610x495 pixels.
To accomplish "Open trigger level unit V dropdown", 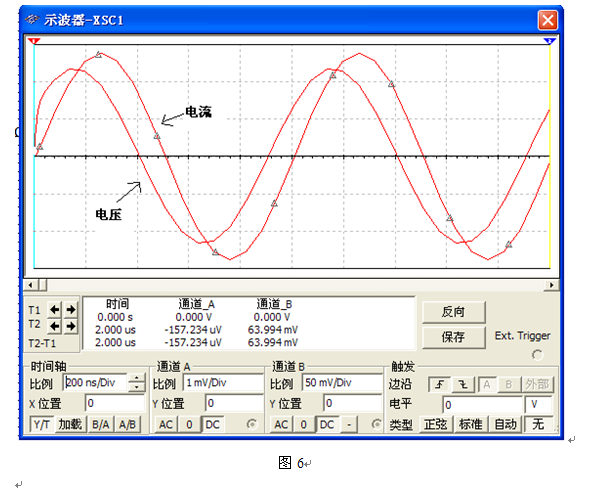I will click(538, 405).
